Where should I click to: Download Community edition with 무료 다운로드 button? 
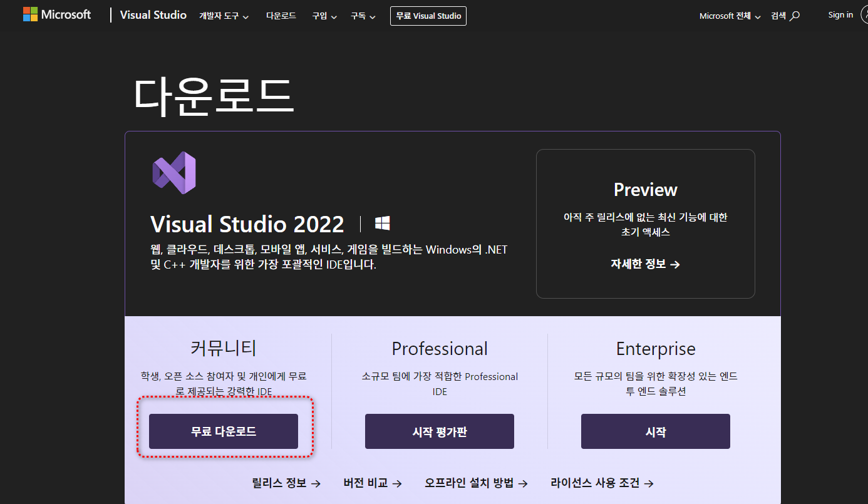click(x=224, y=431)
